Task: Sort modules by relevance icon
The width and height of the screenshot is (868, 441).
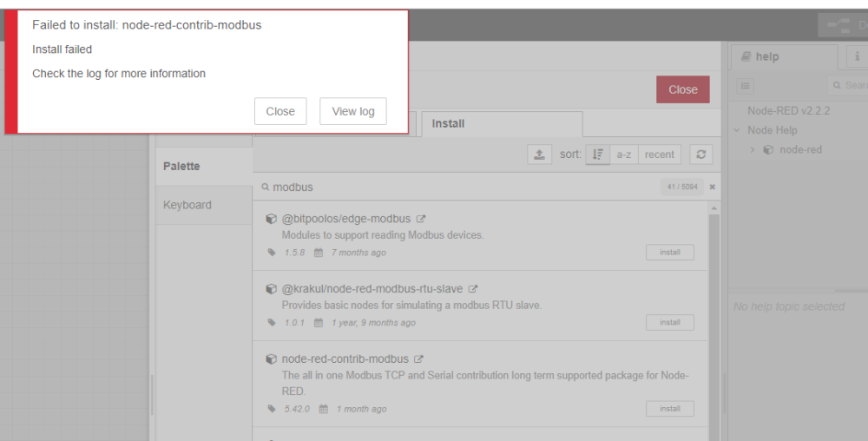Action: pyautogui.click(x=598, y=155)
